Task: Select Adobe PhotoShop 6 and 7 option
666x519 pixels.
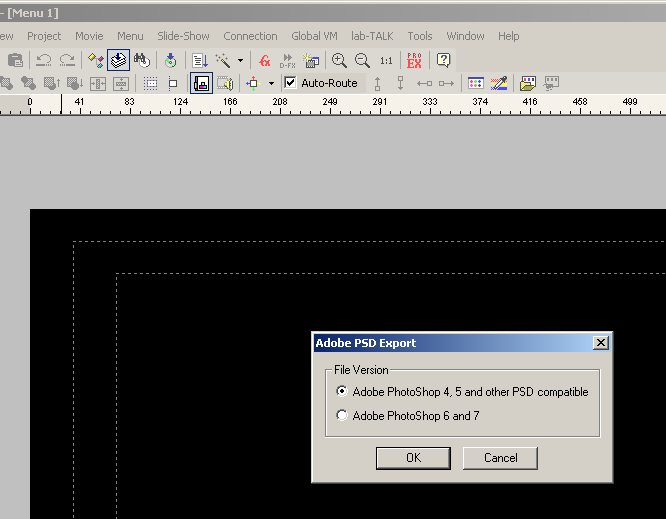Action: tap(408, 415)
